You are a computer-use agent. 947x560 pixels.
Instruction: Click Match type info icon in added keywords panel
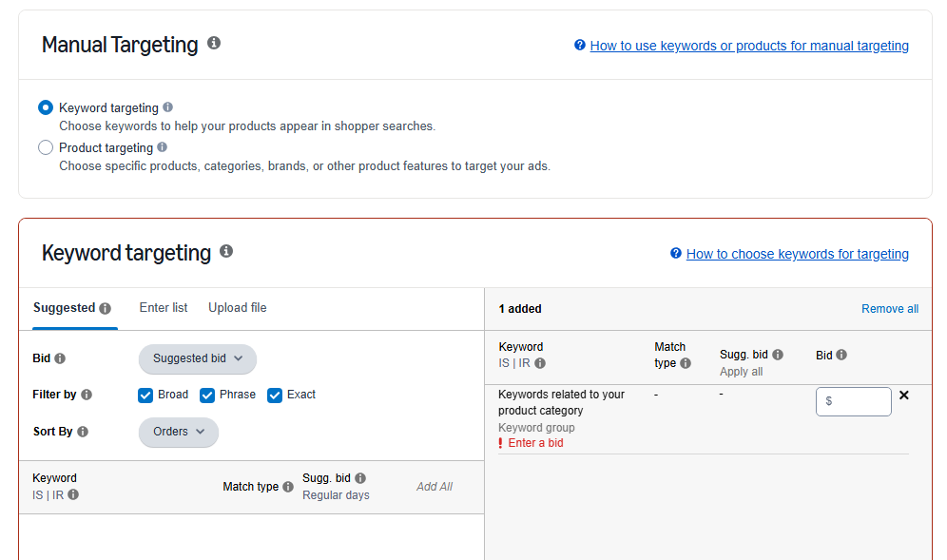pos(686,363)
